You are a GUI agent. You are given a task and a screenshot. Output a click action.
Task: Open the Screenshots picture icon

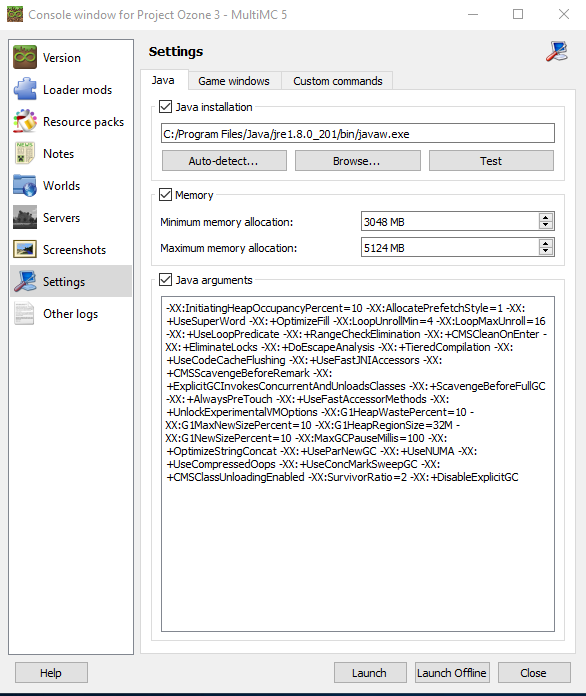[25, 249]
